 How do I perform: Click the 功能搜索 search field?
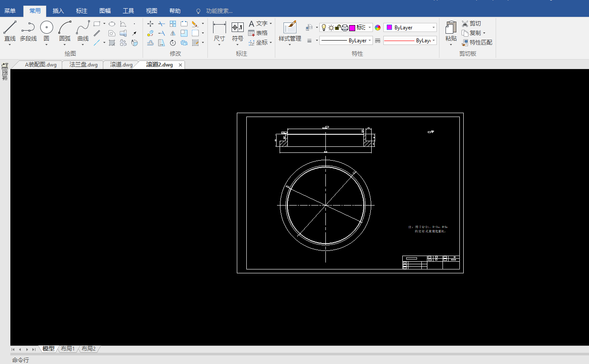(x=219, y=11)
